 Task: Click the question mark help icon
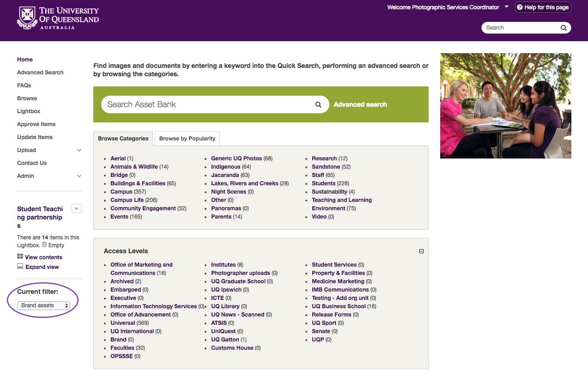(520, 7)
